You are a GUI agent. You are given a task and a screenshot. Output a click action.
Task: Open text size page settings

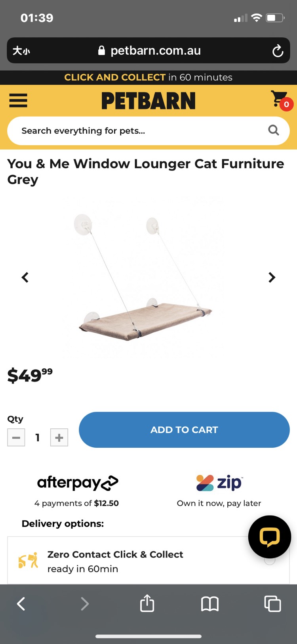pos(21,51)
